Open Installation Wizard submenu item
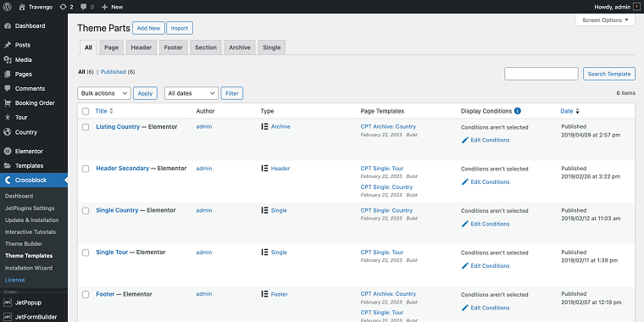Image resolution: width=644 pixels, height=322 pixels. pos(29,268)
